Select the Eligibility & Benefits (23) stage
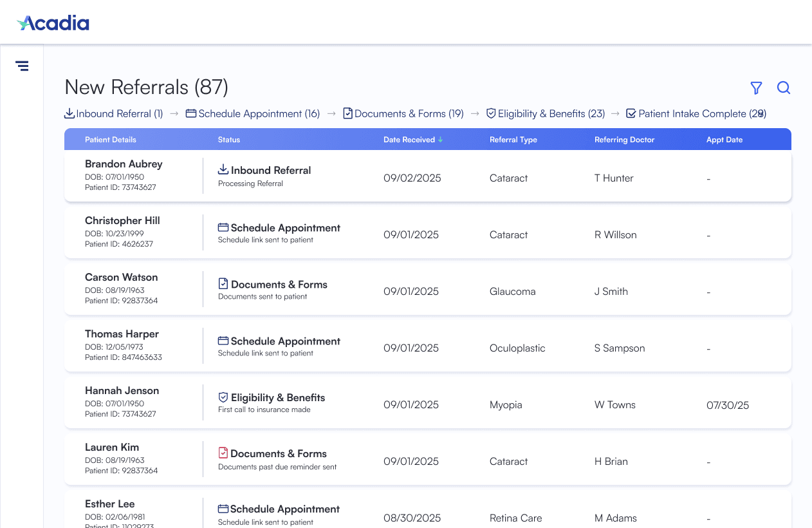812x528 pixels. (x=546, y=114)
